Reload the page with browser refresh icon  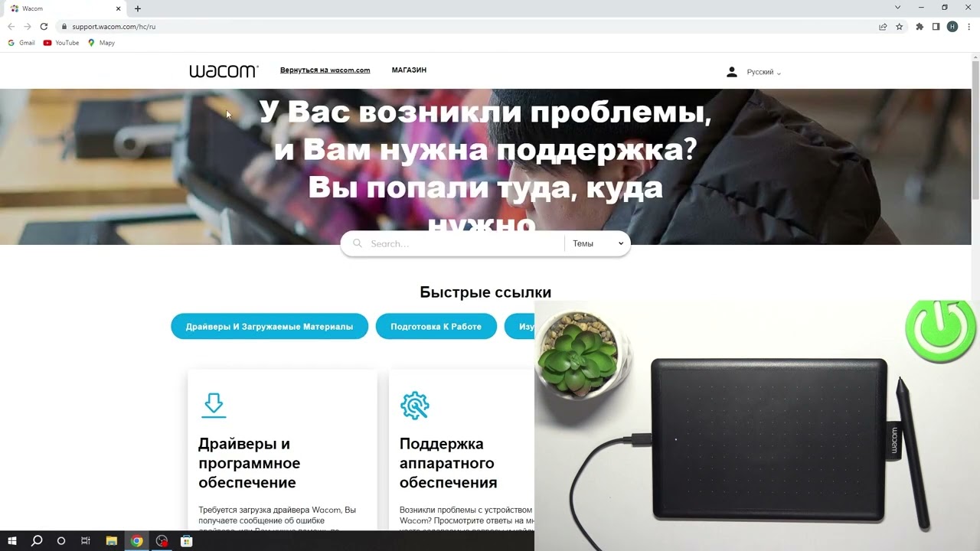pos(44,26)
